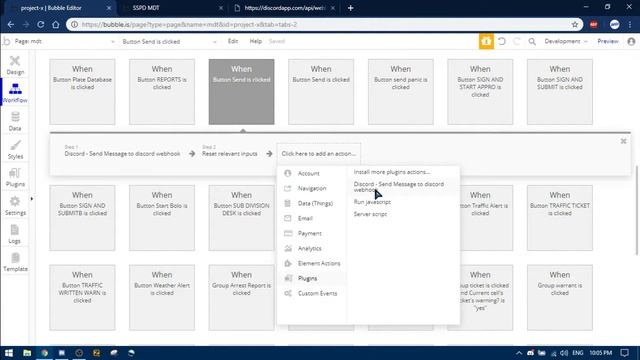This screenshot has height=360, width=640.
Task: Open the Design tab in sidebar
Action: point(15,65)
